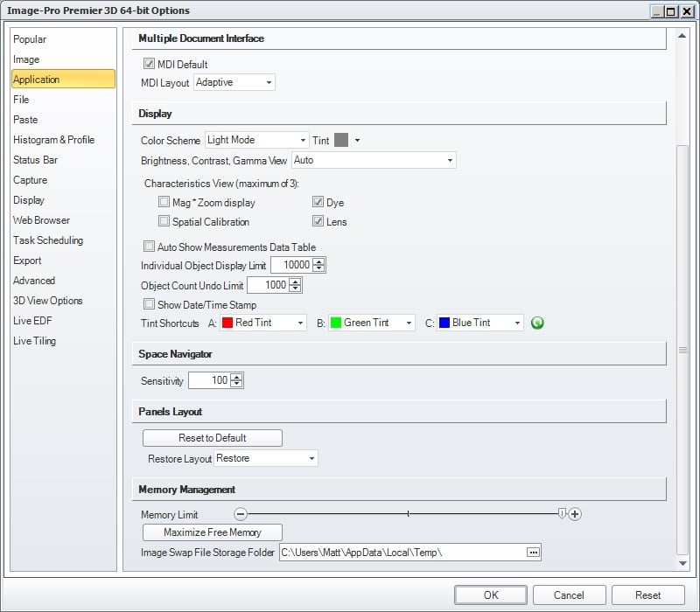700x612 pixels.
Task: Select the Export options category
Action: [63, 260]
